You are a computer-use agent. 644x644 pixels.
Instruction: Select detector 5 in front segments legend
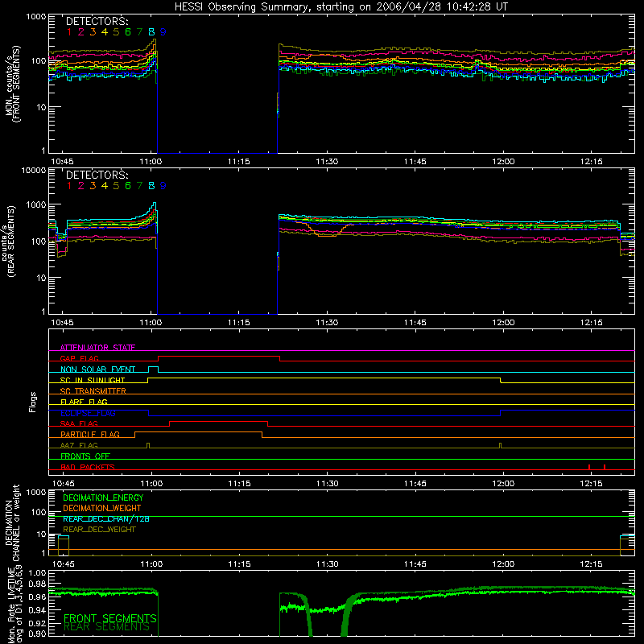(x=116, y=32)
